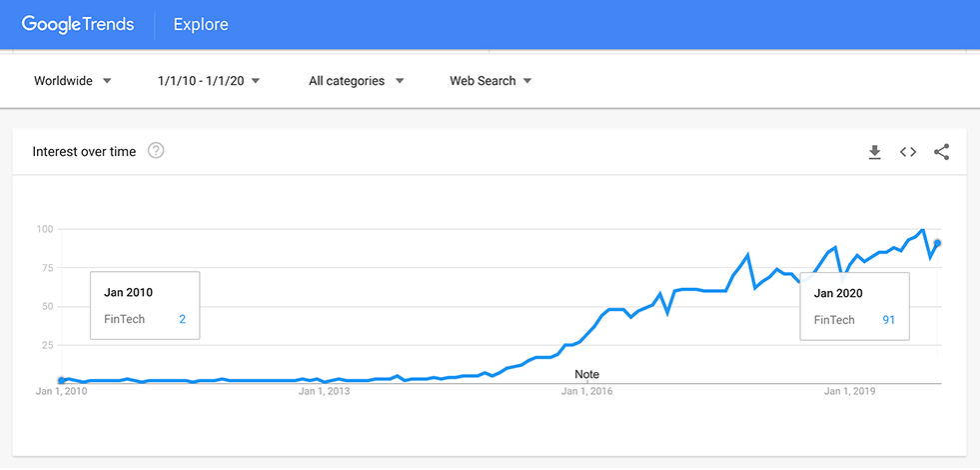Select the Jan 2010 data point on chart
Image resolution: width=980 pixels, height=470 pixels.
click(x=61, y=381)
